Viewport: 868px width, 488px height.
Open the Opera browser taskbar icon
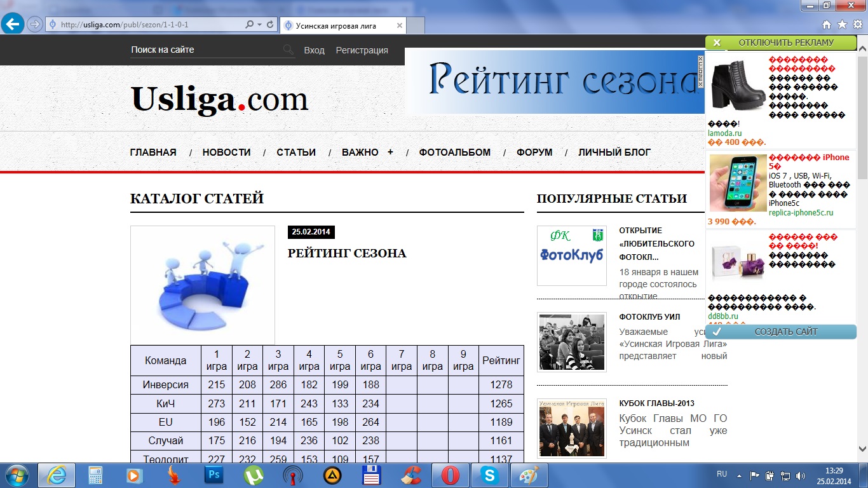pyautogui.click(x=450, y=475)
